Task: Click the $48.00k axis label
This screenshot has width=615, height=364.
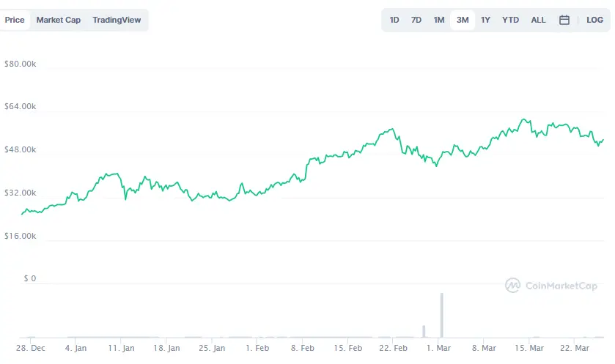Action: [20, 149]
